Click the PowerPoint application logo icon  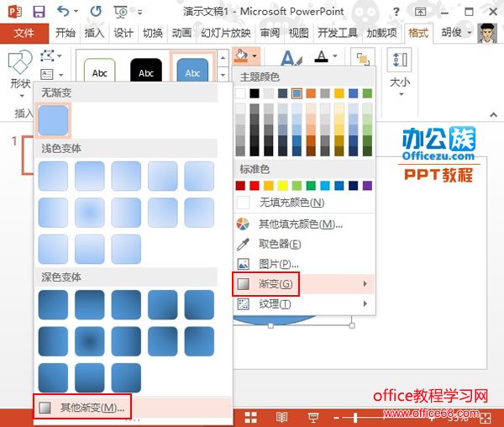coord(15,12)
